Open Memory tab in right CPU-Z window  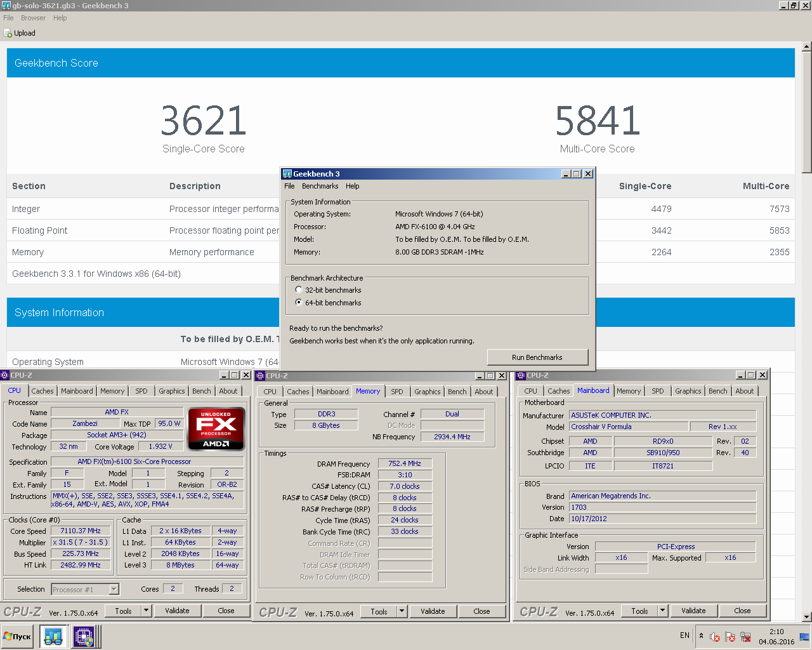629,391
